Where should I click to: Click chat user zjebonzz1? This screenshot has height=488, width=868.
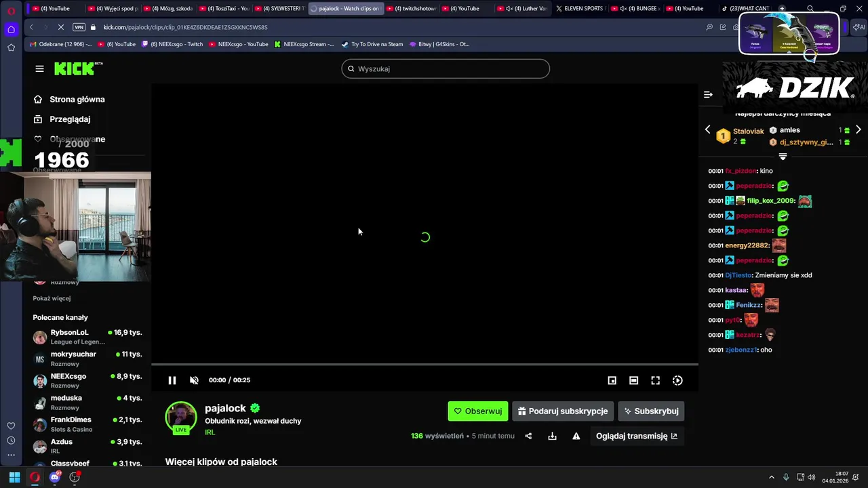(741, 350)
